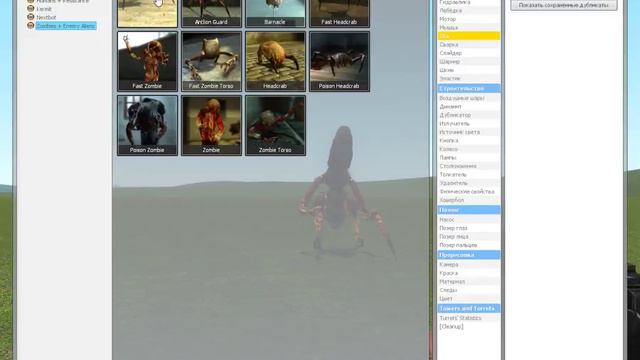Select the Следы tool
The width and height of the screenshot is (640, 360).
point(469,290)
